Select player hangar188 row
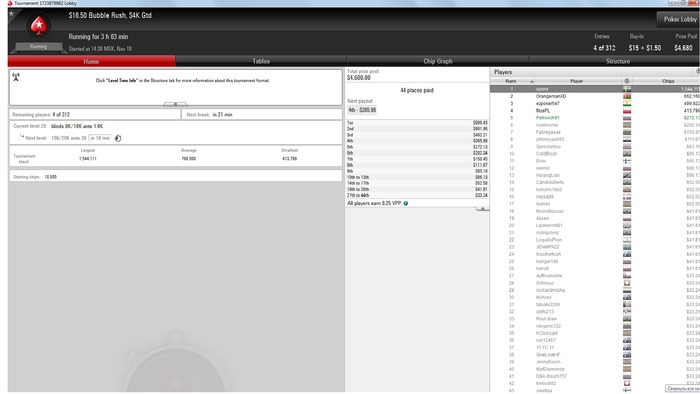Screen dimensions: 700x394 [595, 261]
